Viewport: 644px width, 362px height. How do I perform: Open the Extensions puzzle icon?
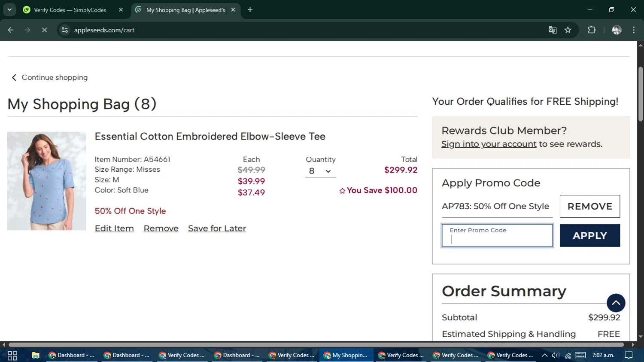click(592, 30)
